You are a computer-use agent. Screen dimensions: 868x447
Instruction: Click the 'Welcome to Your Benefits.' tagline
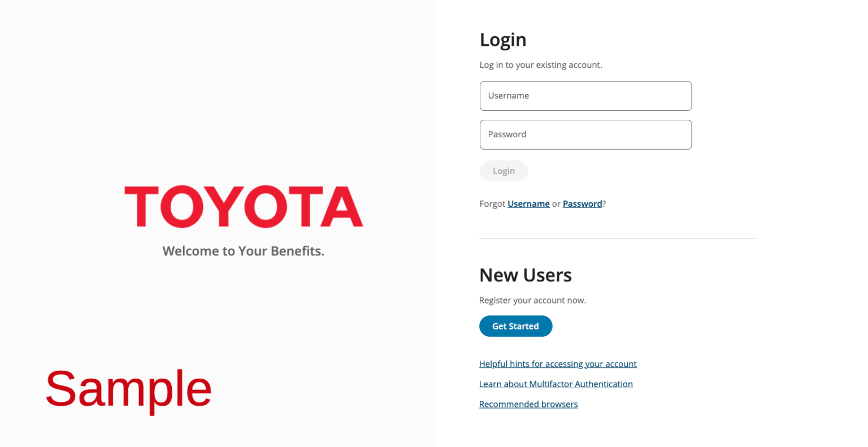tap(244, 251)
